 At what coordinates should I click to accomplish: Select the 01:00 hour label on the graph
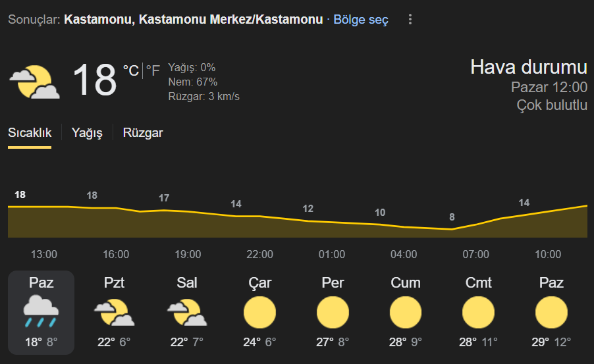point(332,254)
